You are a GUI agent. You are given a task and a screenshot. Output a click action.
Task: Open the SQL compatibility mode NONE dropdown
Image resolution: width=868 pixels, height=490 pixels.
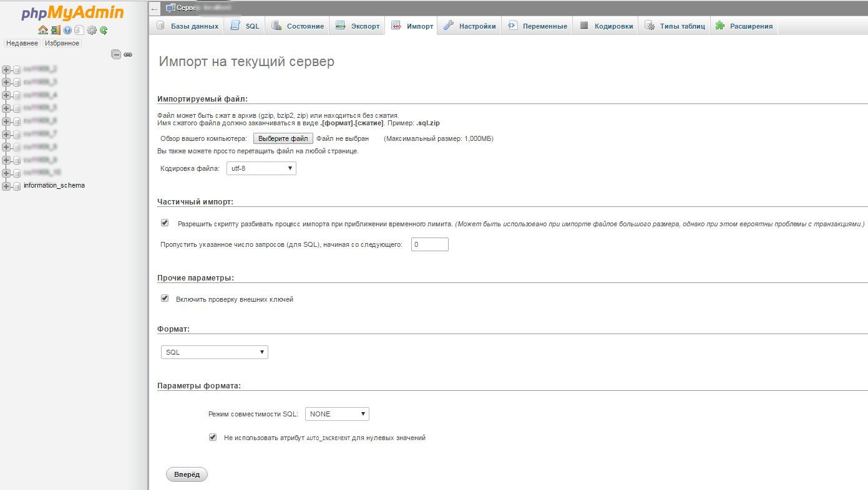pos(337,414)
